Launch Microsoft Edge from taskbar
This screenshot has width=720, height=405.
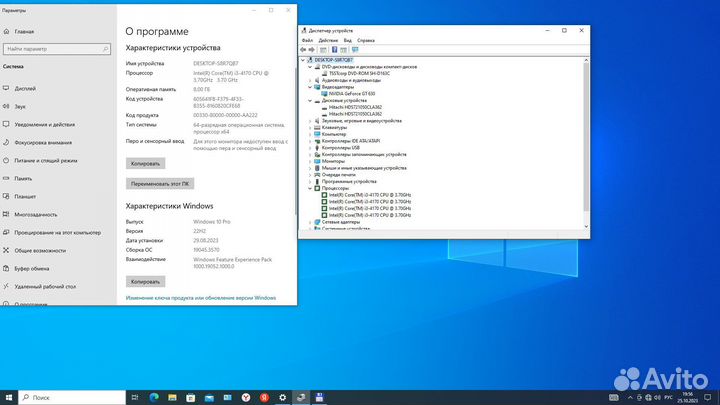pyautogui.click(x=154, y=398)
